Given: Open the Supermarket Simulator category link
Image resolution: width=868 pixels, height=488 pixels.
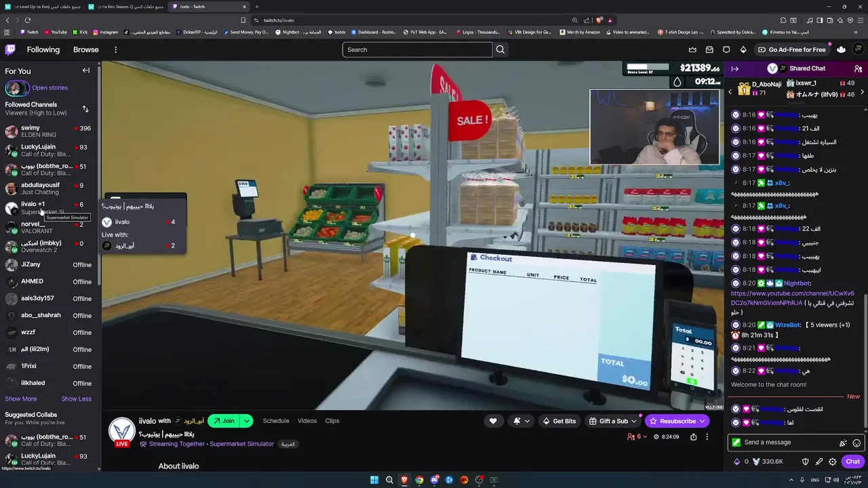Looking at the screenshot, I should pos(241,444).
